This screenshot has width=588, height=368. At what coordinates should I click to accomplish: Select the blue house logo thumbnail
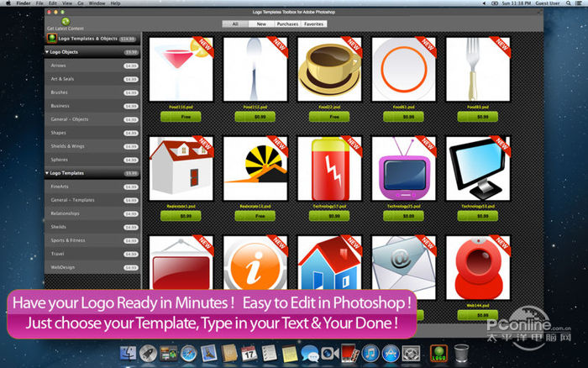point(329,263)
